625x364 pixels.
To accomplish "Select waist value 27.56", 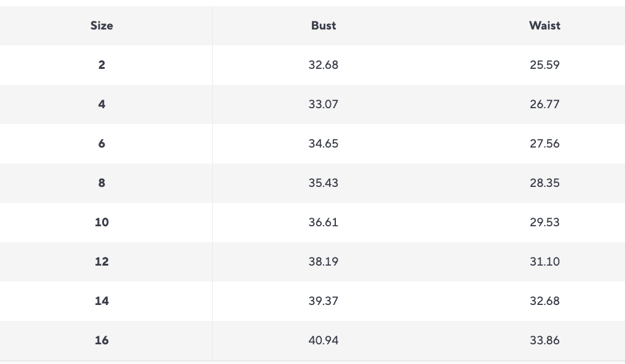I will click(x=544, y=144).
